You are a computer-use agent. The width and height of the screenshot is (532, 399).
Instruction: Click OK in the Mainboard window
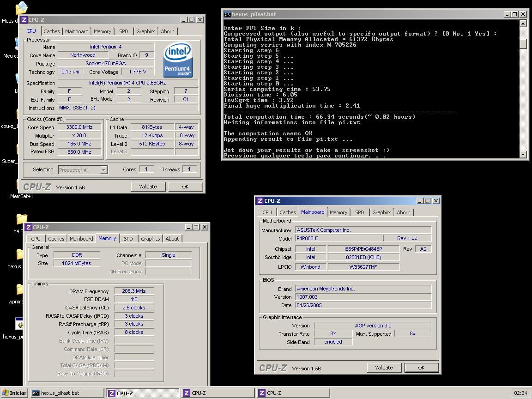pos(421,368)
